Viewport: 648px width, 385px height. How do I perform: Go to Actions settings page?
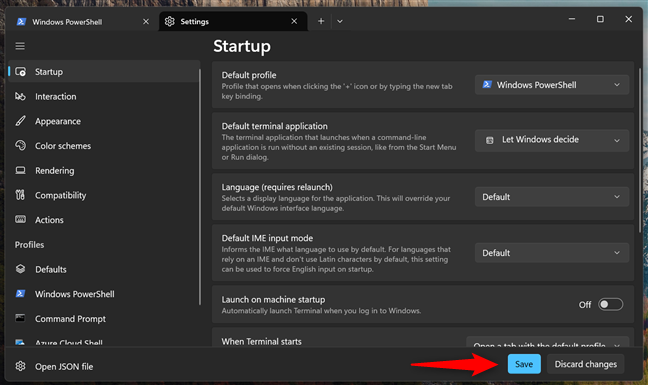[103, 220]
